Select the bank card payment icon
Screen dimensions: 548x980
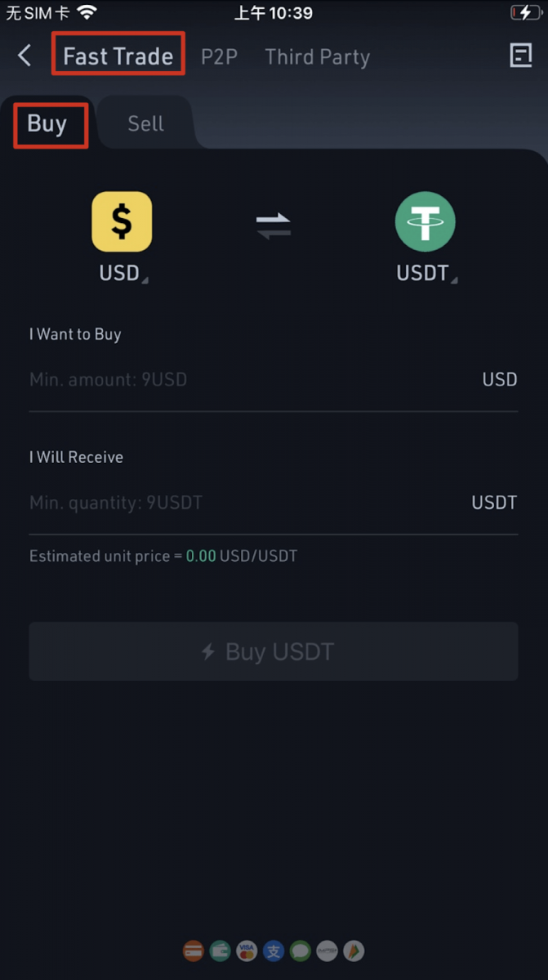click(193, 951)
